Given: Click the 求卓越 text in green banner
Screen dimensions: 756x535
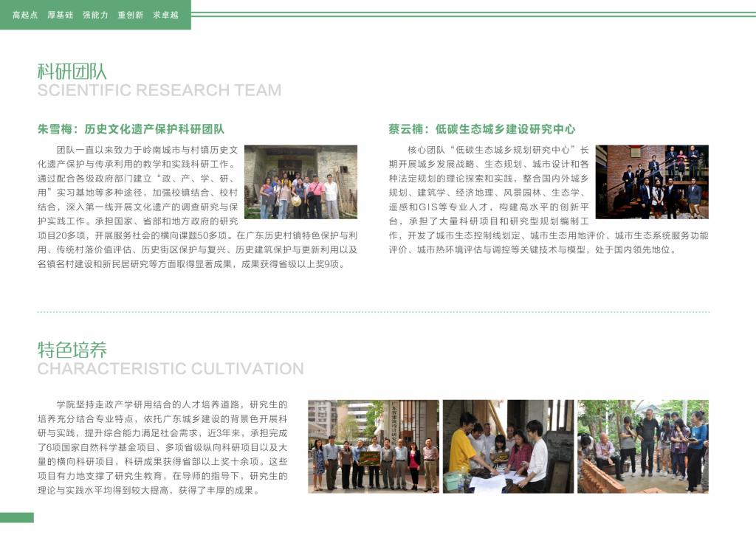Looking at the screenshot, I should [166, 15].
